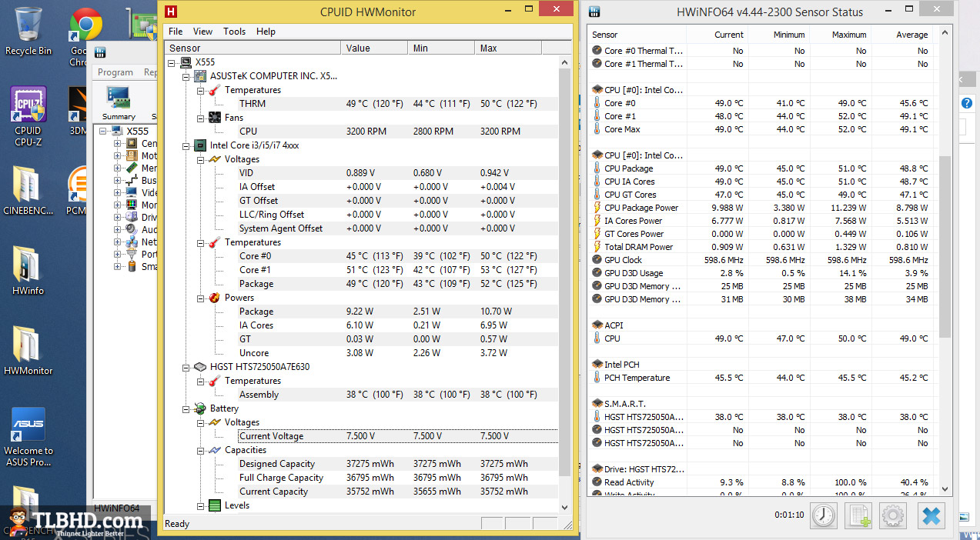
Task: Click the fan icon beside Fans node
Action: tap(214, 118)
